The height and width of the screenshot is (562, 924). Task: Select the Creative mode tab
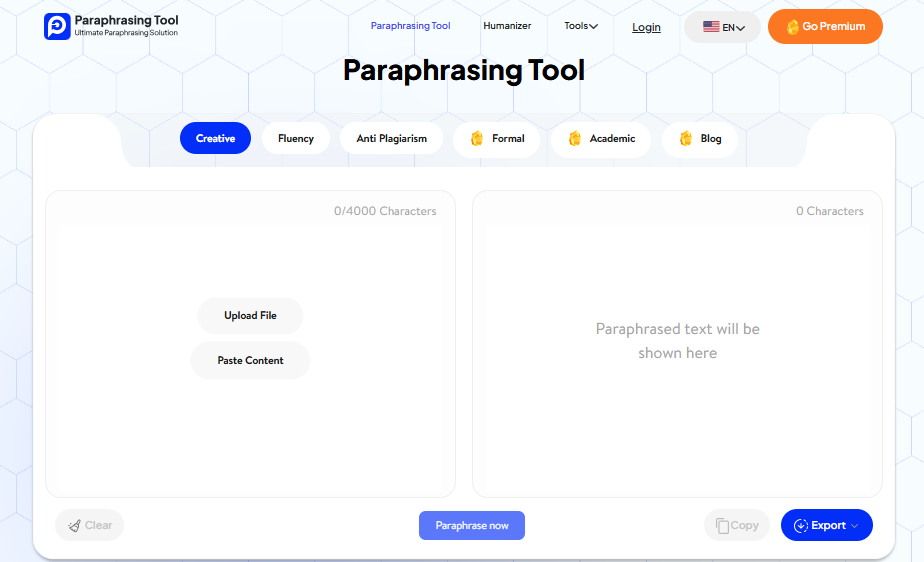pyautogui.click(x=216, y=138)
